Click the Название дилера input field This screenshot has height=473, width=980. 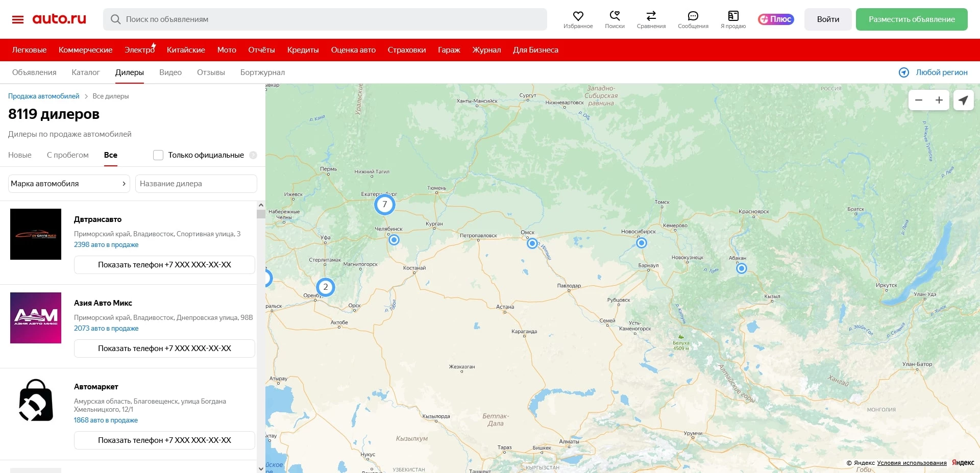pos(196,184)
